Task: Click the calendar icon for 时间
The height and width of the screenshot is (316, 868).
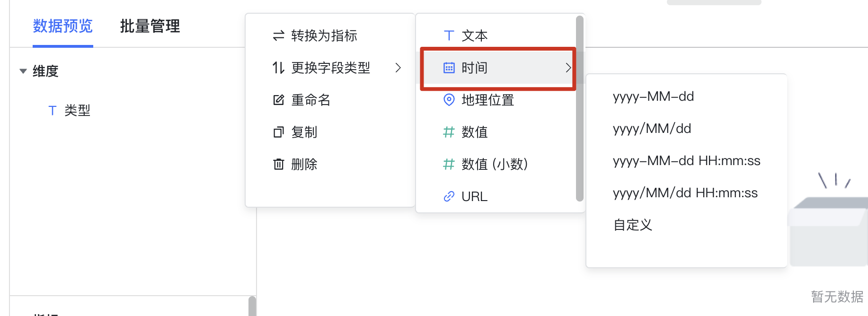Action: click(449, 68)
